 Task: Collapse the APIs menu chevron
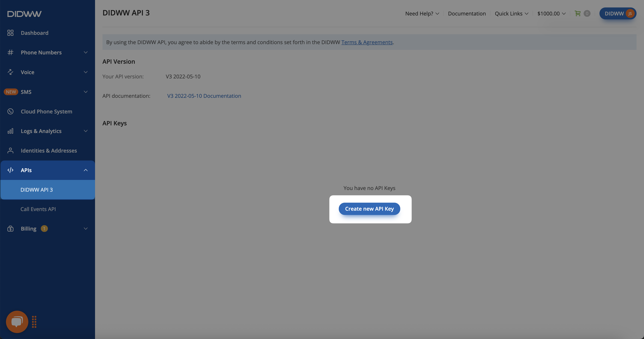(x=86, y=170)
